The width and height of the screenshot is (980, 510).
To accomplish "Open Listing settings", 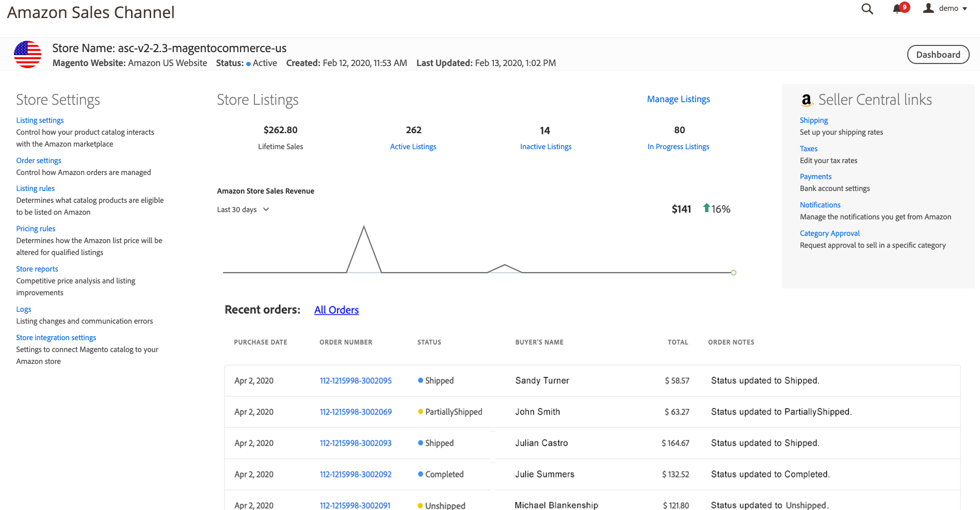I will (x=40, y=120).
